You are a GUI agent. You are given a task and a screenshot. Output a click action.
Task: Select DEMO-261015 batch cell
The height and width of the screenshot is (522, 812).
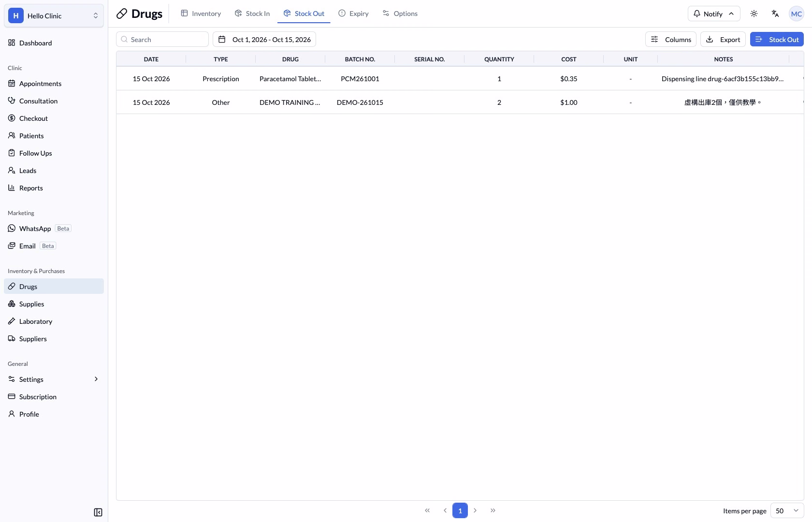(x=360, y=102)
